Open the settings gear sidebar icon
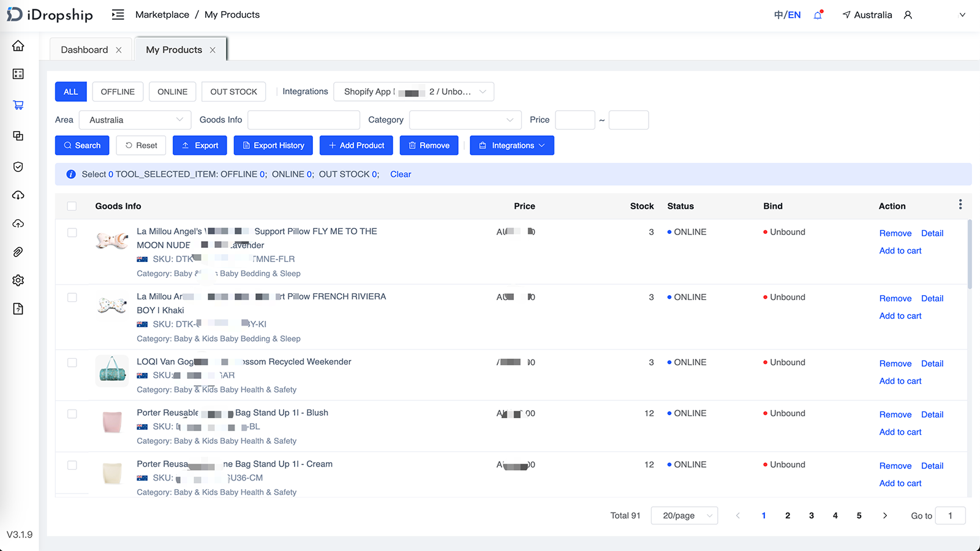Screen dimensions: 980x551 point(18,280)
